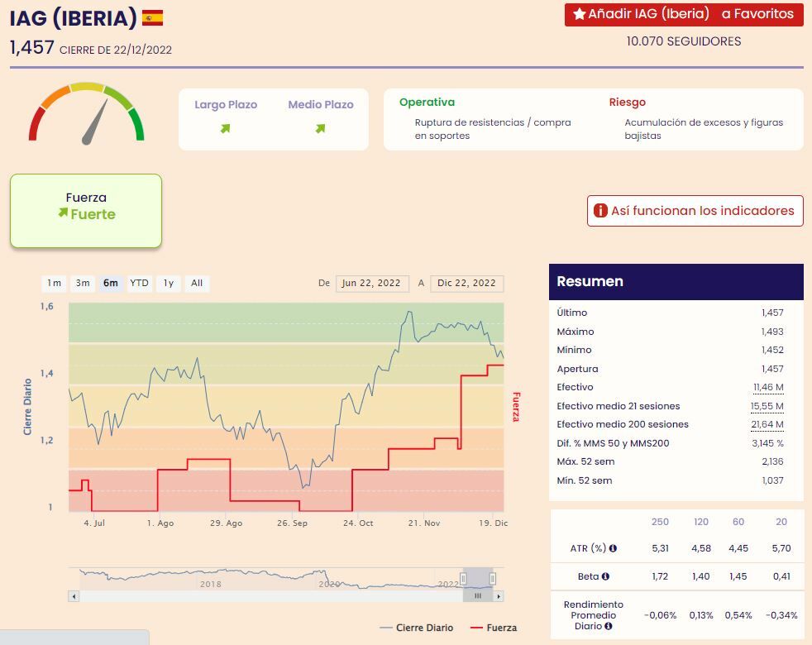Click the Spain flag icon next to IAG (IBERIA)
Viewport: 812px width, 645px height.
click(x=152, y=18)
